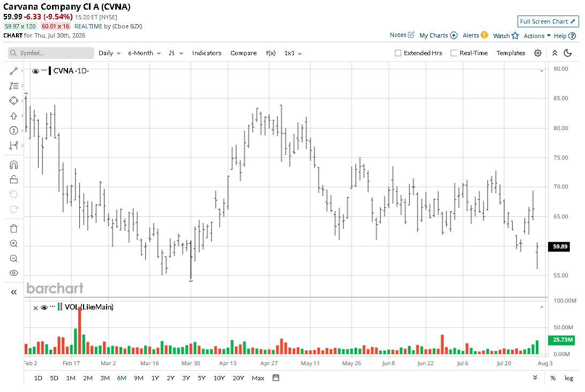Image resolution: width=585 pixels, height=392 pixels.
Task: Click the Full Screen Chart button
Action: [547, 21]
